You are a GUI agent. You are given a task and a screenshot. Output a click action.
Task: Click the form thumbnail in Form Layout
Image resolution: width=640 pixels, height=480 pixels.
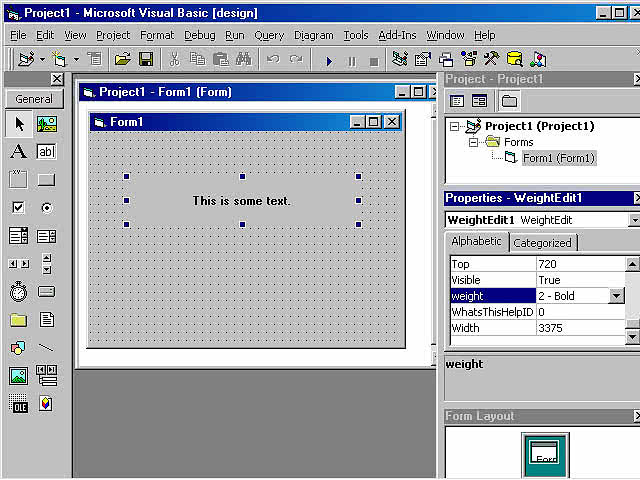(x=545, y=454)
